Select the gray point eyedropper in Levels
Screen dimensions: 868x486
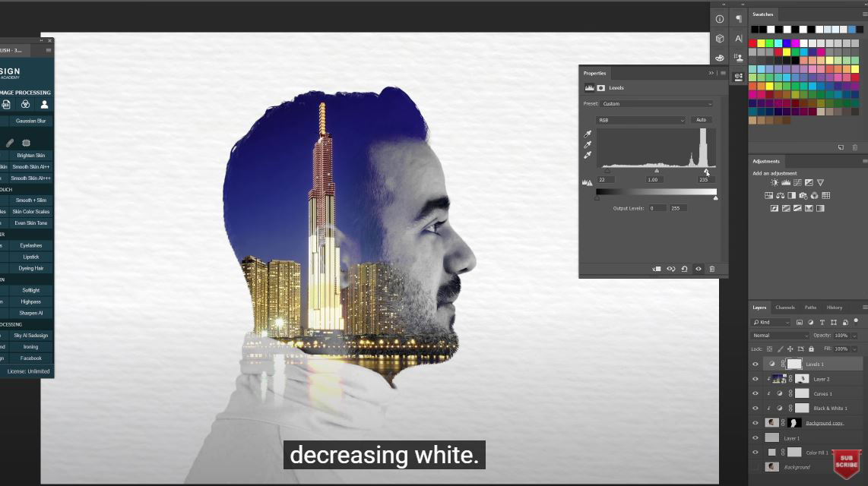click(588, 144)
